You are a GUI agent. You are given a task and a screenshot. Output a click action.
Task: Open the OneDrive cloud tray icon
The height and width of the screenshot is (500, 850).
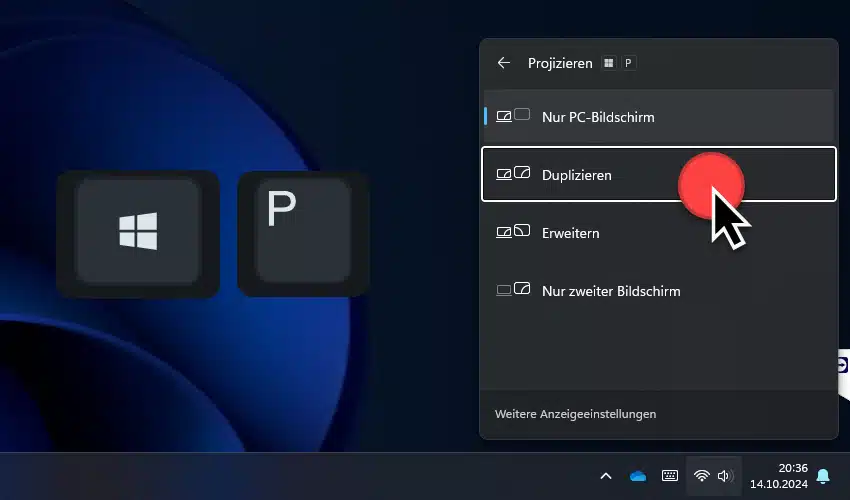(x=638, y=476)
